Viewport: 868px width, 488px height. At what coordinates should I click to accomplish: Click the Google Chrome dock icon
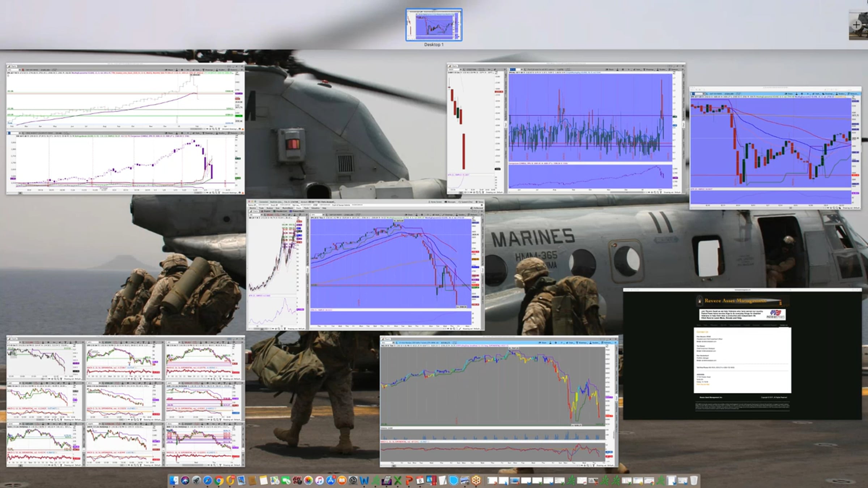click(x=219, y=480)
